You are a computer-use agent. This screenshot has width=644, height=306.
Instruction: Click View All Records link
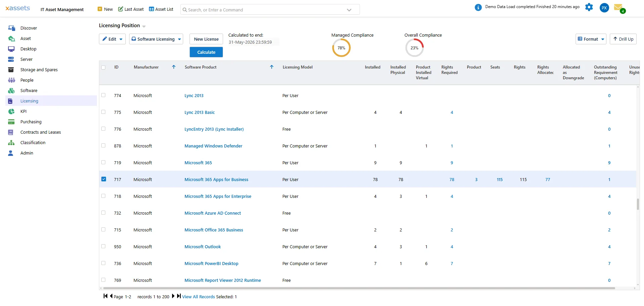pyautogui.click(x=198, y=297)
